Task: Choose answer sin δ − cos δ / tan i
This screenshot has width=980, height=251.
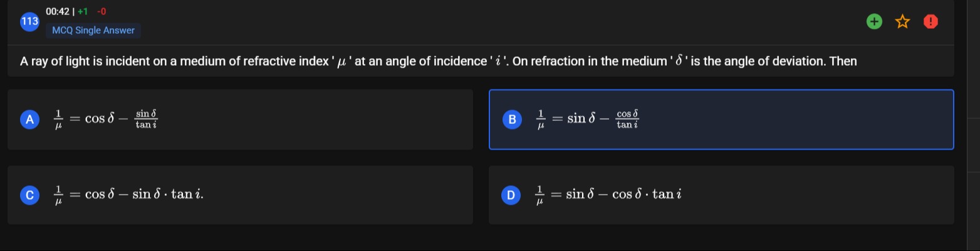Action: click(721, 120)
